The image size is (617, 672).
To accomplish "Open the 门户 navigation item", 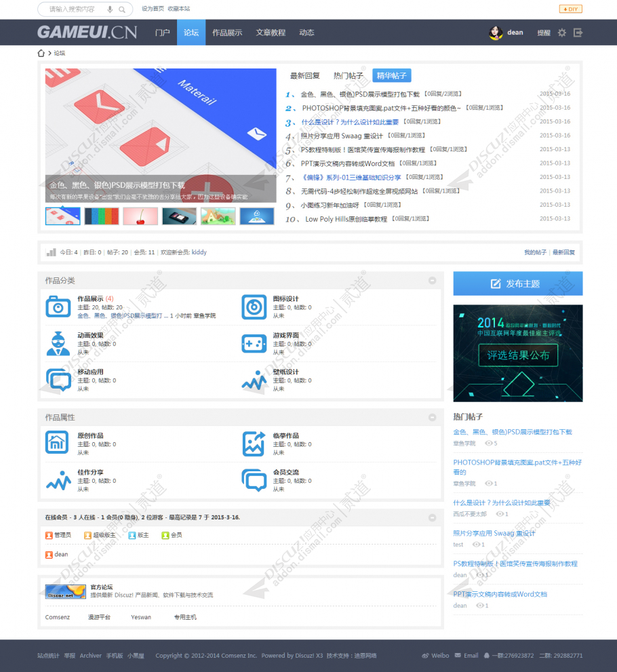I will 163,33.
